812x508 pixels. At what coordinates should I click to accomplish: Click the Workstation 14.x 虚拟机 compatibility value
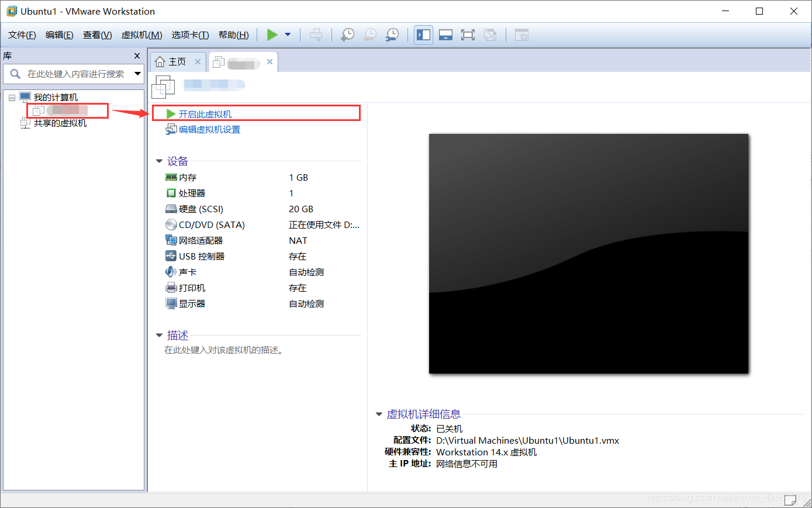[x=486, y=452]
